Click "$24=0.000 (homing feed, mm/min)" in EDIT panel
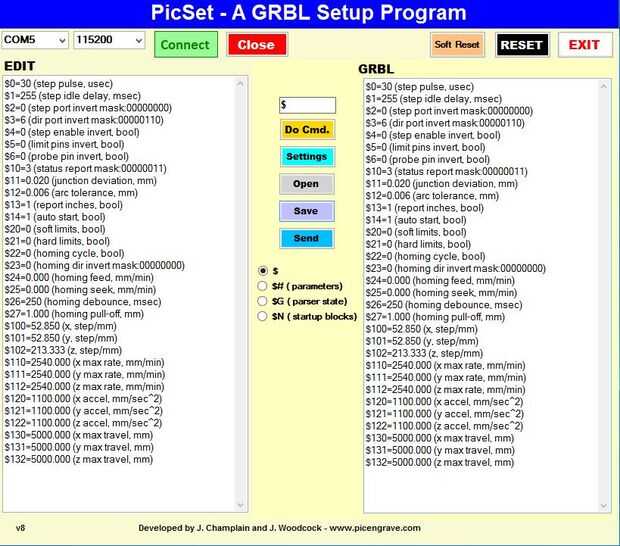 [79, 278]
